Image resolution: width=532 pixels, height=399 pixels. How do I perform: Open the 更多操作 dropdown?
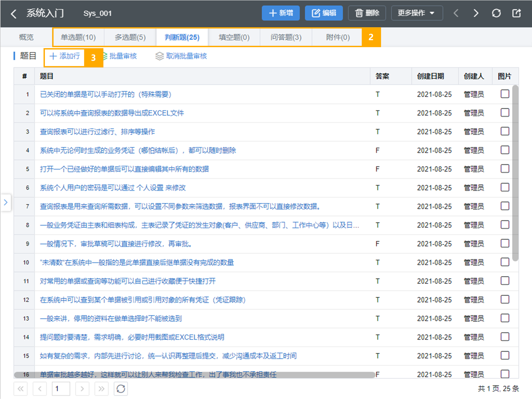coord(417,13)
